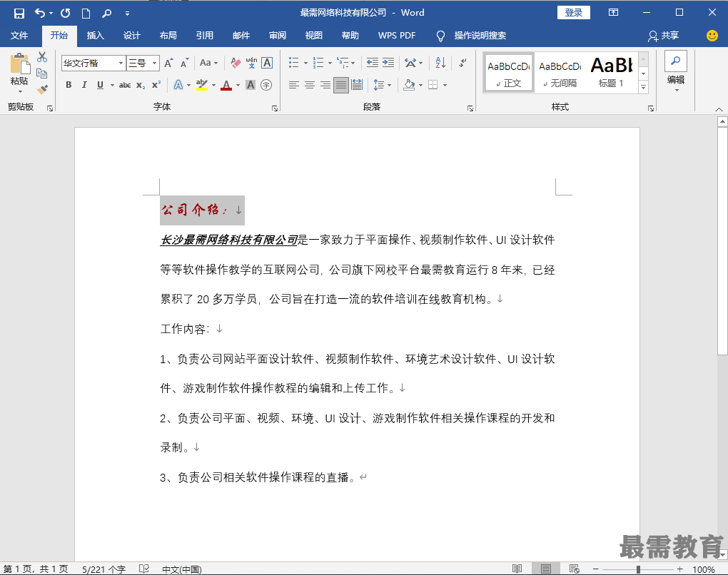Toggle italic formatting
The image size is (728, 575).
tap(84, 85)
